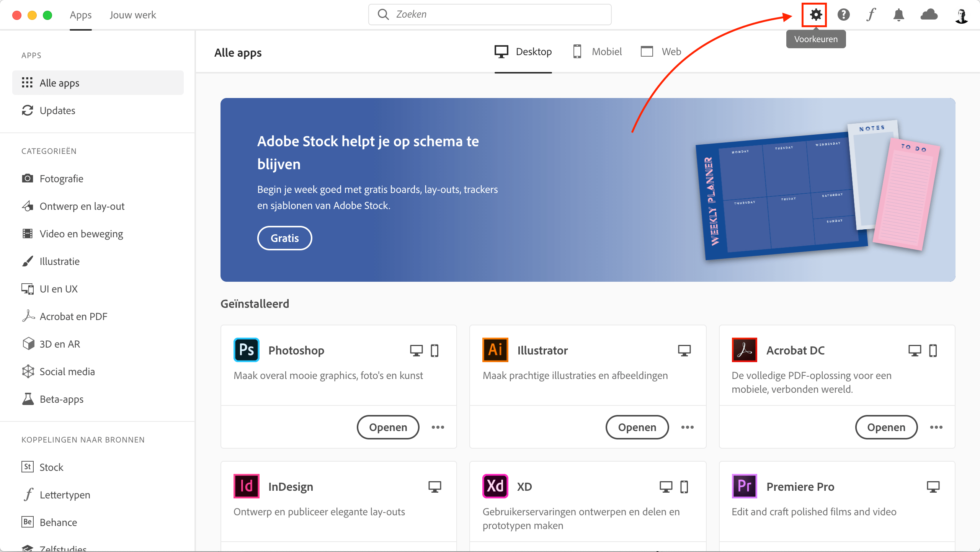Open the Fonts f icon in top bar
Image resolution: width=980 pixels, height=552 pixels.
pos(871,15)
